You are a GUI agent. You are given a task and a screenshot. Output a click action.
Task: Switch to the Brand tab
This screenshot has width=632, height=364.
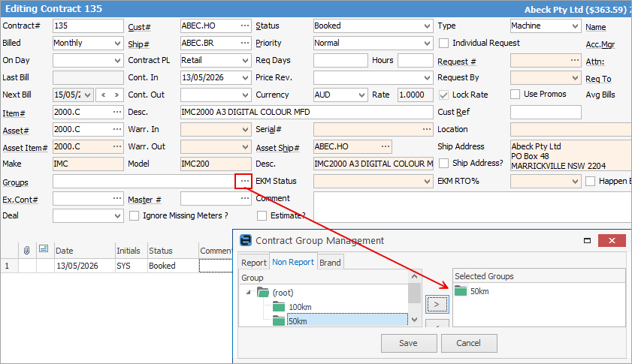[x=330, y=263]
